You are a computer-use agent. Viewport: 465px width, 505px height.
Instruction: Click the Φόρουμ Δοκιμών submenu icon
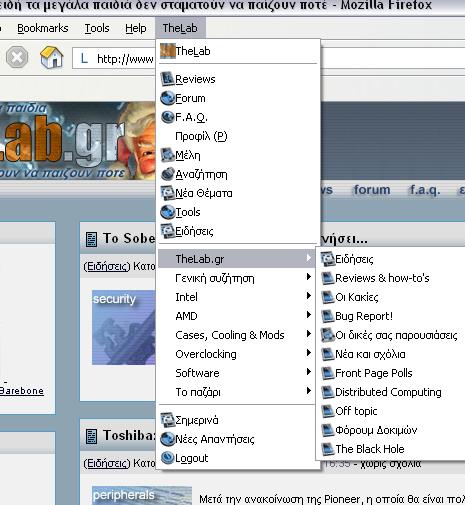(x=328, y=430)
